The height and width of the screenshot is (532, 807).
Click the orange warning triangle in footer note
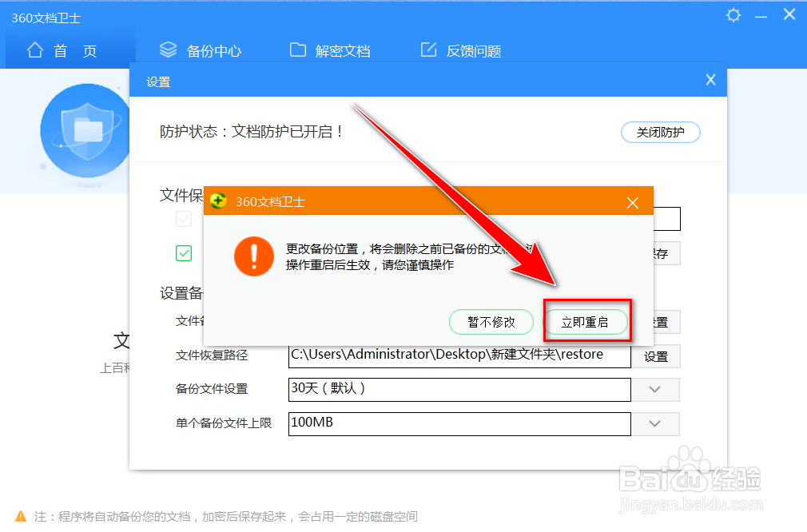coord(21,516)
